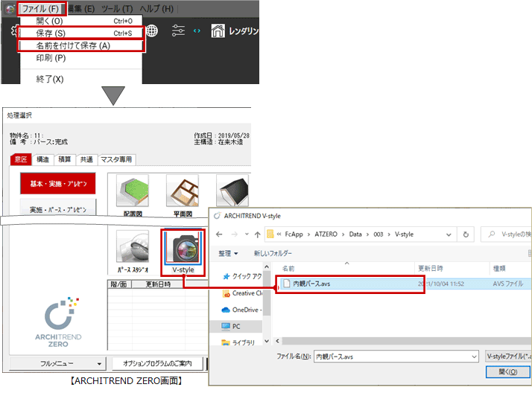Click オプションプログラムのご案内 button

[x=157, y=363]
